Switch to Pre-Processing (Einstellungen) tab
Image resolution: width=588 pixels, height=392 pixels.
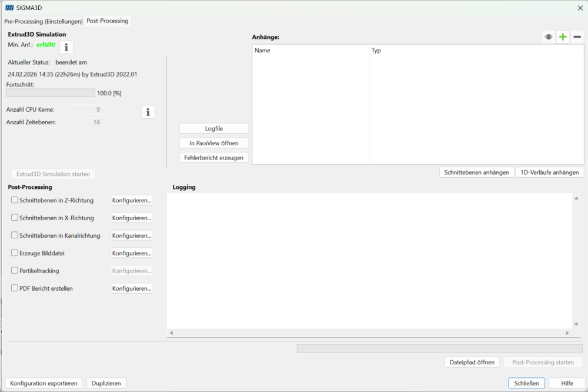[44, 21]
